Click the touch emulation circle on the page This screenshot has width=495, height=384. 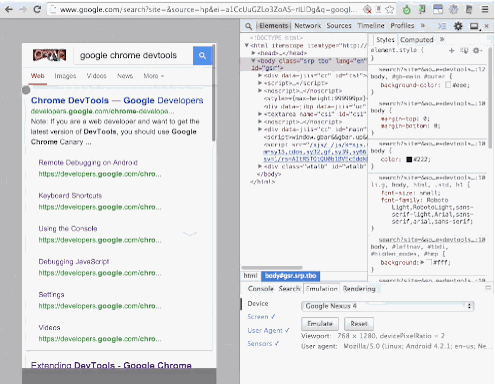(26, 90)
